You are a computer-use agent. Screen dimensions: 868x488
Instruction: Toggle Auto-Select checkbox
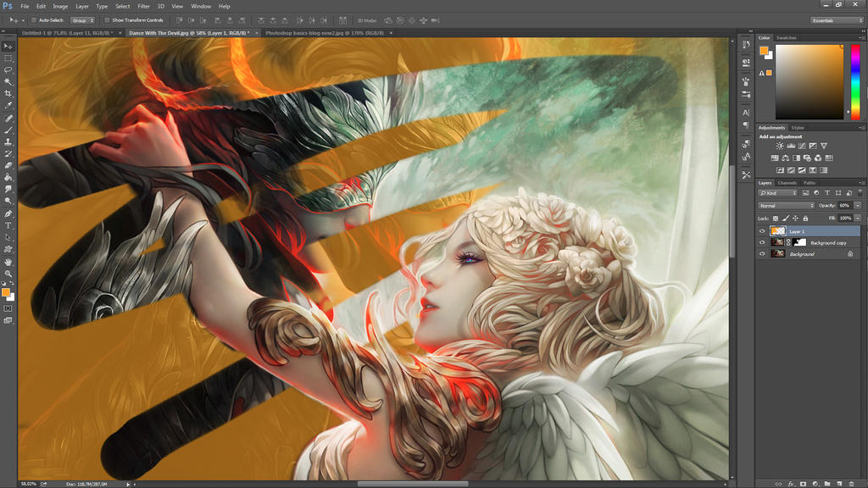(34, 20)
